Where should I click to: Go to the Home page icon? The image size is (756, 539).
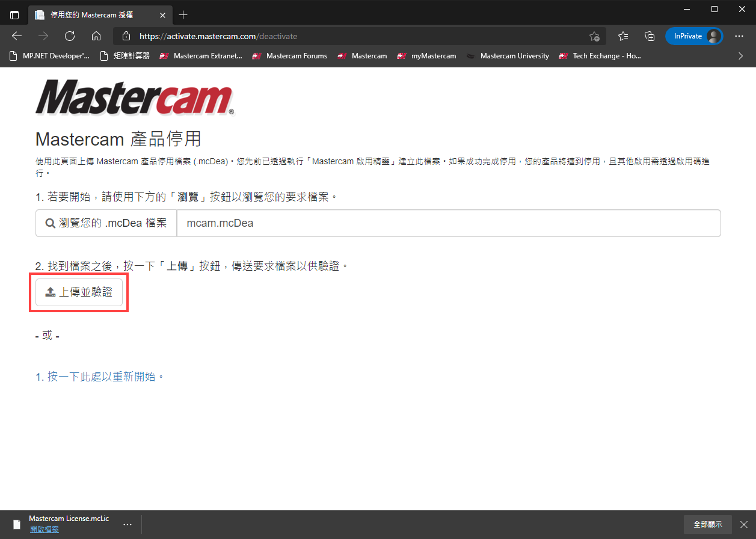[x=96, y=36]
